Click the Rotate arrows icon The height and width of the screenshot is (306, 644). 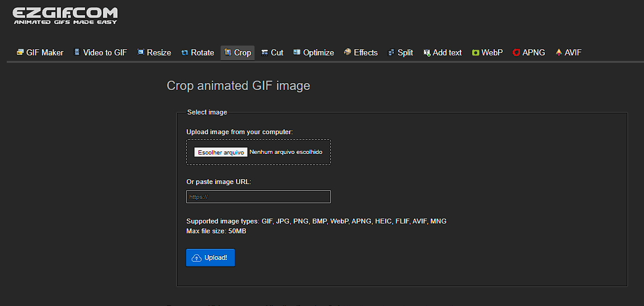coord(185,53)
